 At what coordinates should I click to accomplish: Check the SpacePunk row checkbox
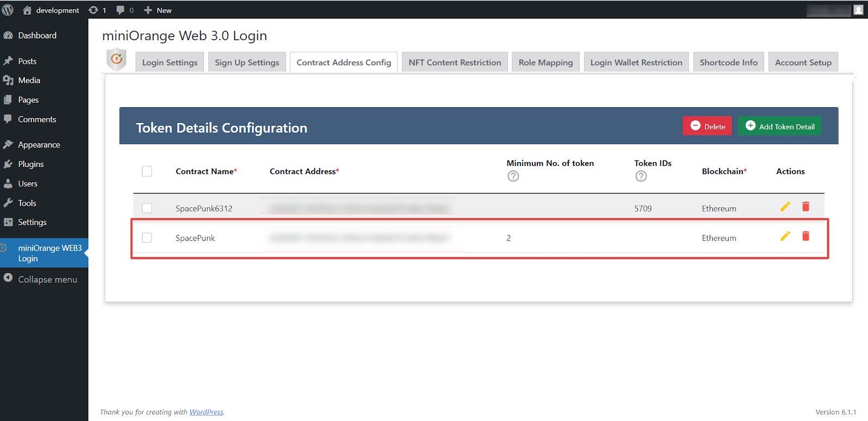pyautogui.click(x=147, y=238)
